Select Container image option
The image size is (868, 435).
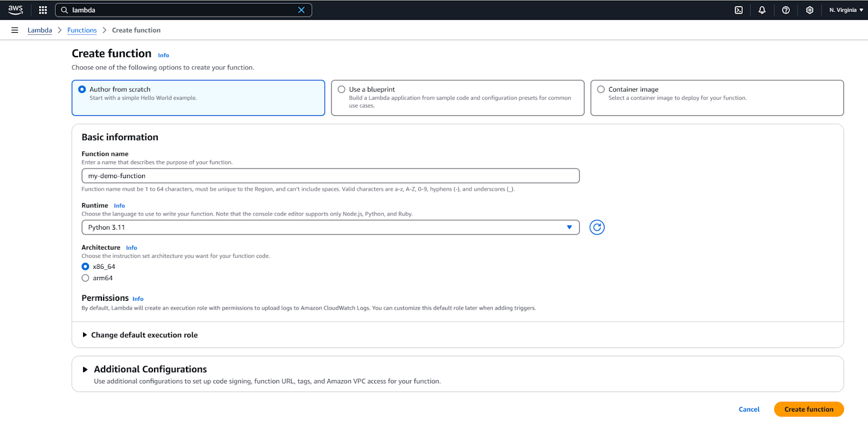click(x=717, y=98)
